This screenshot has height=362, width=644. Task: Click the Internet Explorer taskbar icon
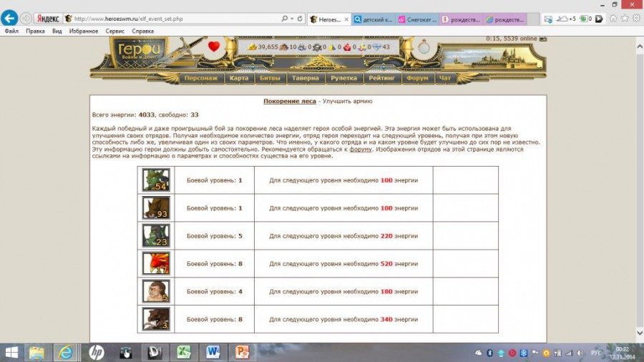pyautogui.click(x=67, y=352)
